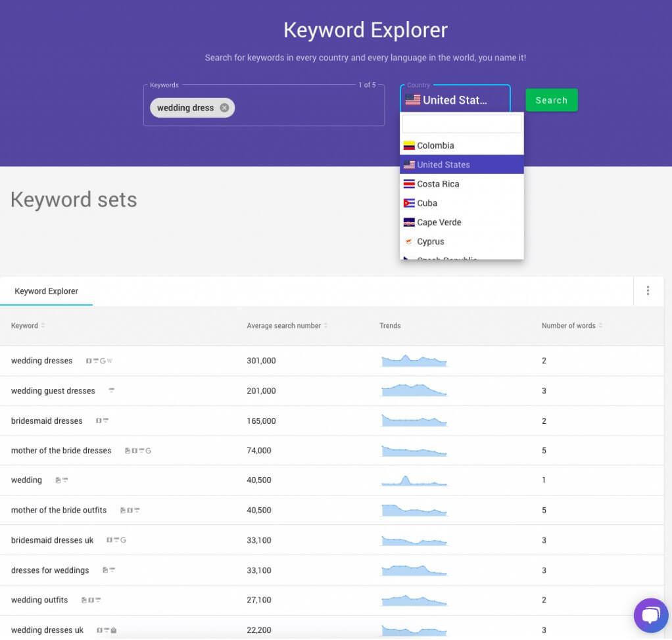Click the 301,000 search volume value
672x640 pixels.
click(x=261, y=361)
